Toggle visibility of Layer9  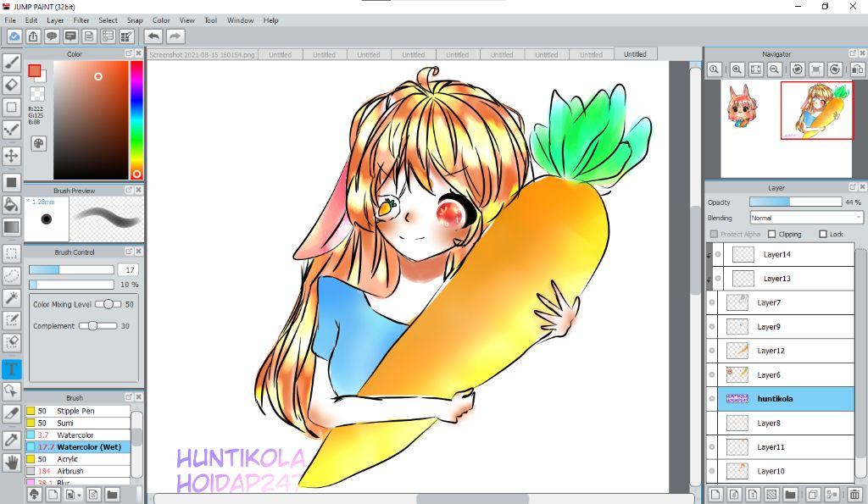(x=712, y=326)
